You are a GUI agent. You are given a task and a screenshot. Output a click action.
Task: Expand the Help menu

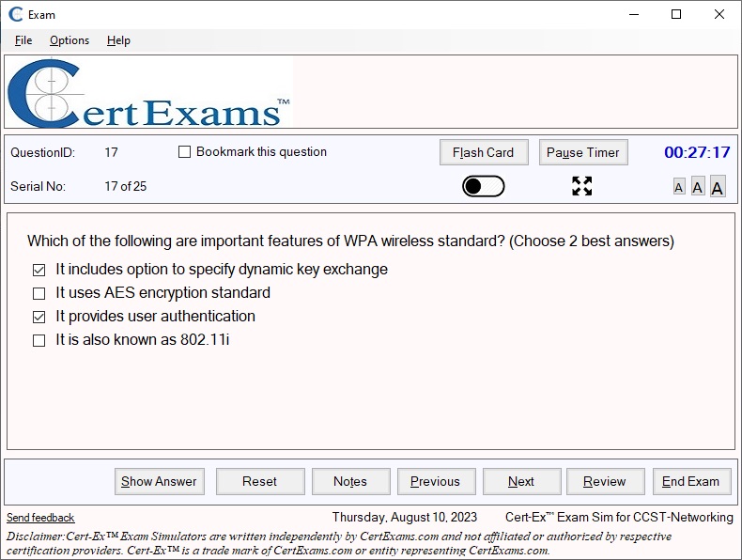118,40
